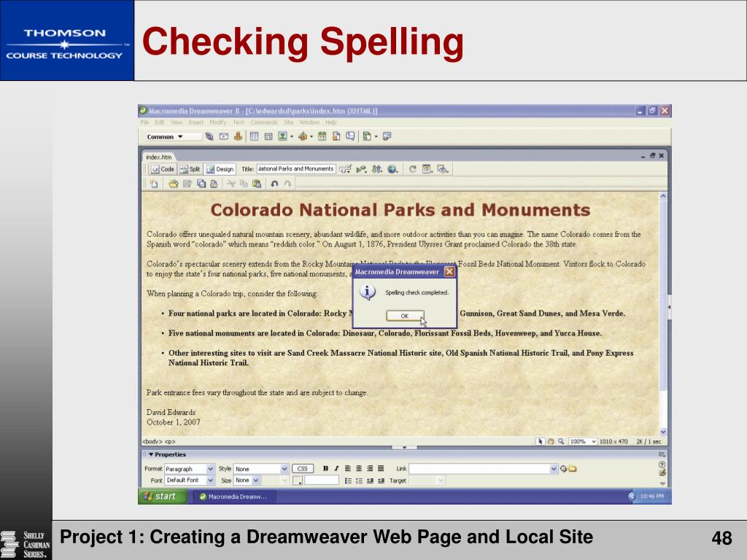This screenshot has width=747, height=560.
Task: Open the Commands menu
Action: click(264, 122)
